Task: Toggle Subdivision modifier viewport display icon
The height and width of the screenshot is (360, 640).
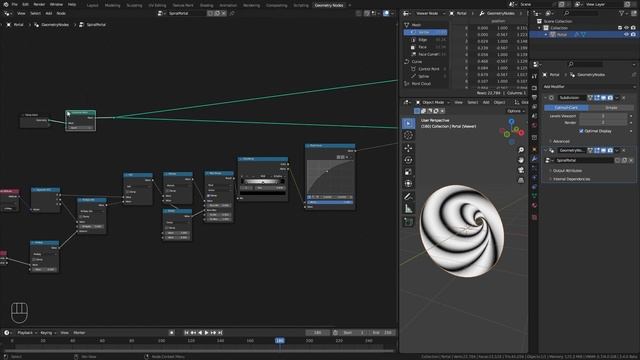Action: (x=603, y=98)
